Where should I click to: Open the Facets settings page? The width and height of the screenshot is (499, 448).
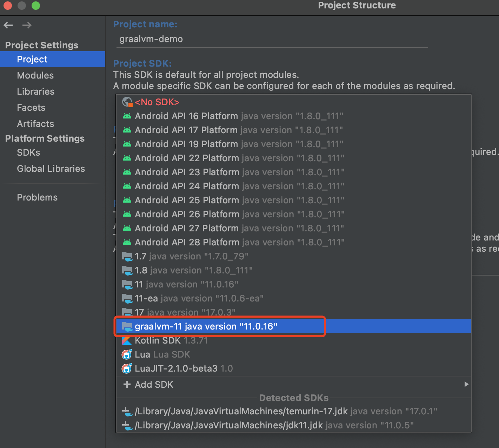coord(53,108)
